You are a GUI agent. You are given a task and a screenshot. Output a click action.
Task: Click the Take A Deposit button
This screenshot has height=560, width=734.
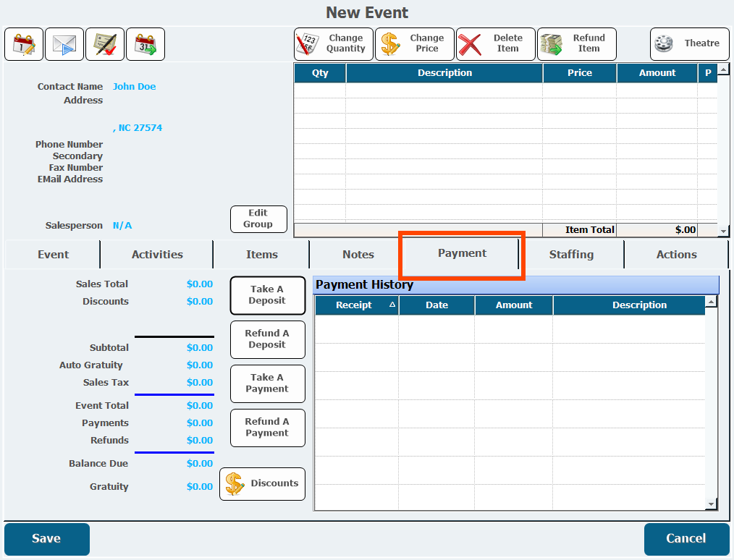pyautogui.click(x=267, y=295)
